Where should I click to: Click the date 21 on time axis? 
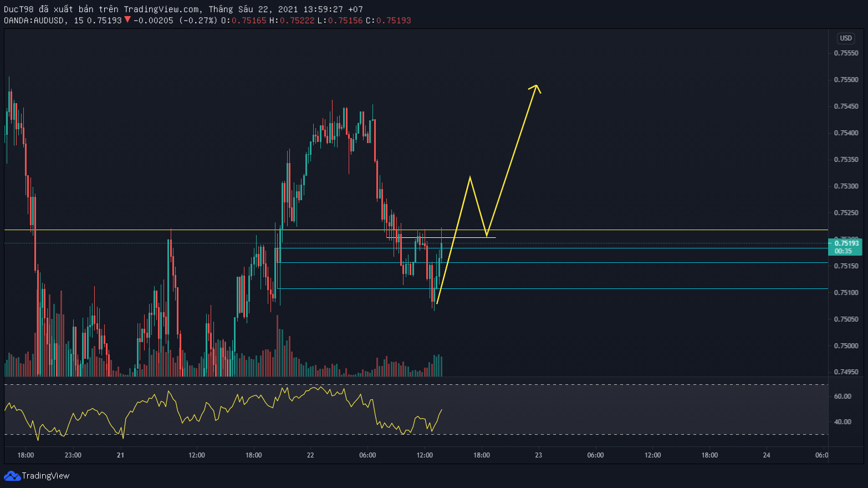point(120,455)
